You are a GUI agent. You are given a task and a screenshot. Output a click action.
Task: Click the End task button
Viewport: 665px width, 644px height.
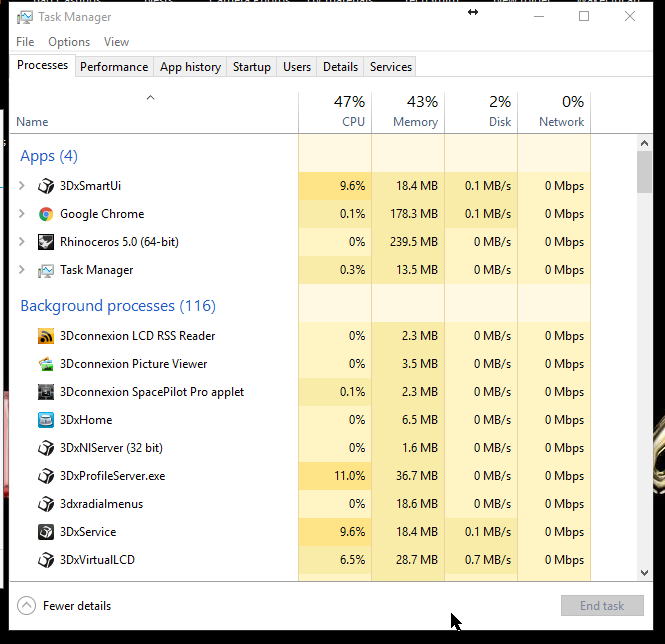[602, 606]
